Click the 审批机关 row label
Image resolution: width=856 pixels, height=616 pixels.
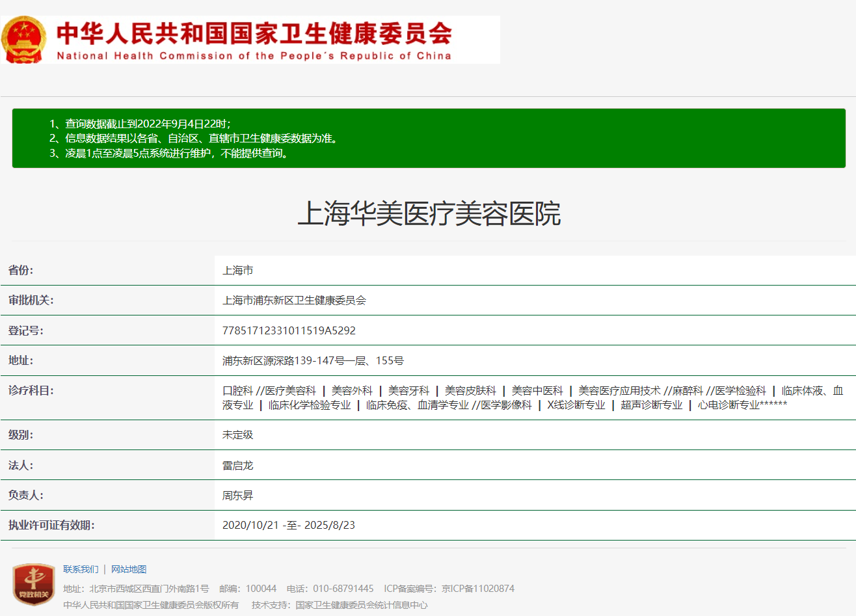pos(31,300)
